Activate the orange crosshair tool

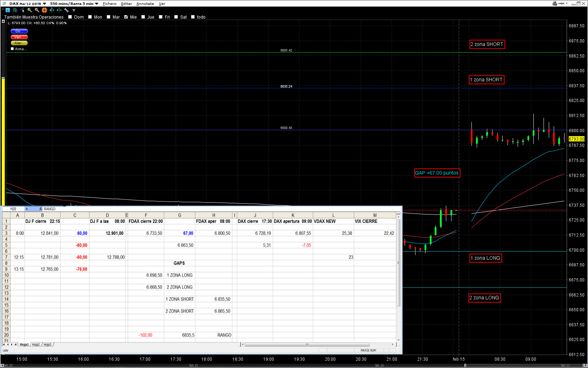tap(44, 10)
